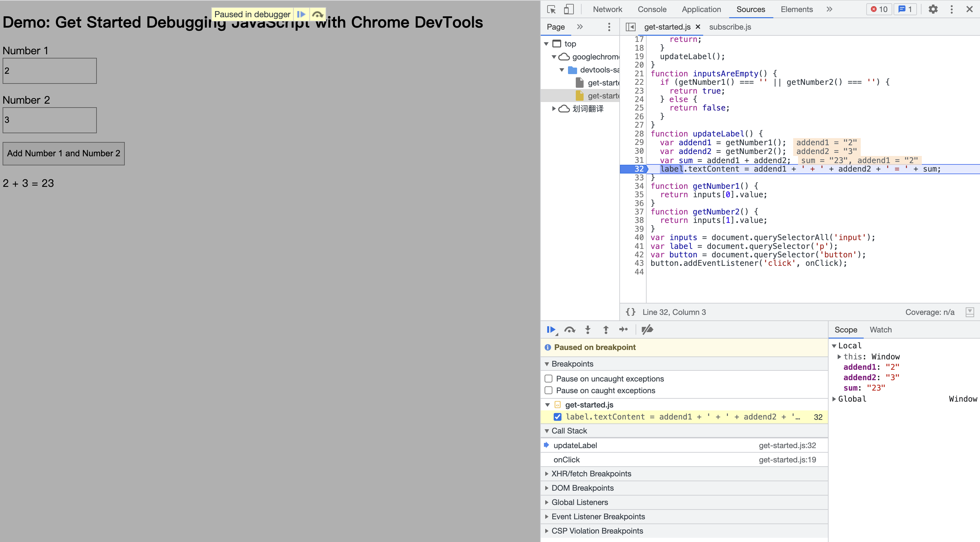The image size is (980, 542).
Task: Click the red error count badge
Action: coord(879,9)
